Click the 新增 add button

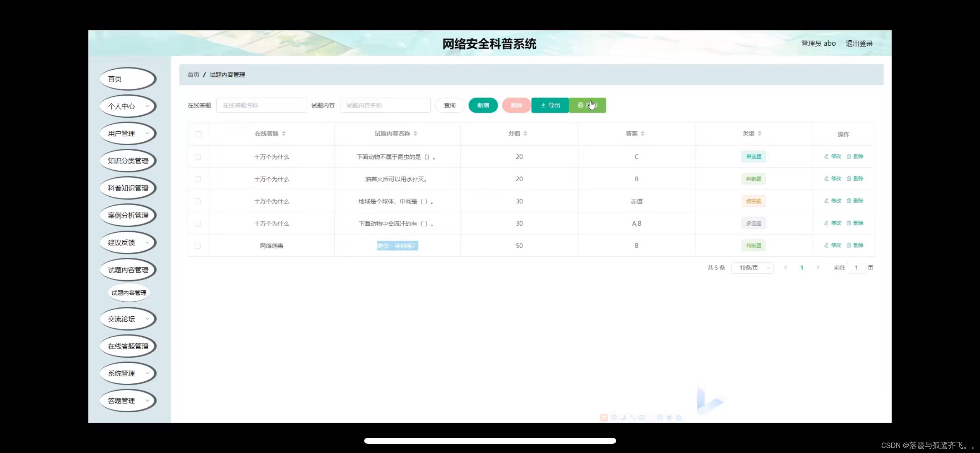pos(483,105)
